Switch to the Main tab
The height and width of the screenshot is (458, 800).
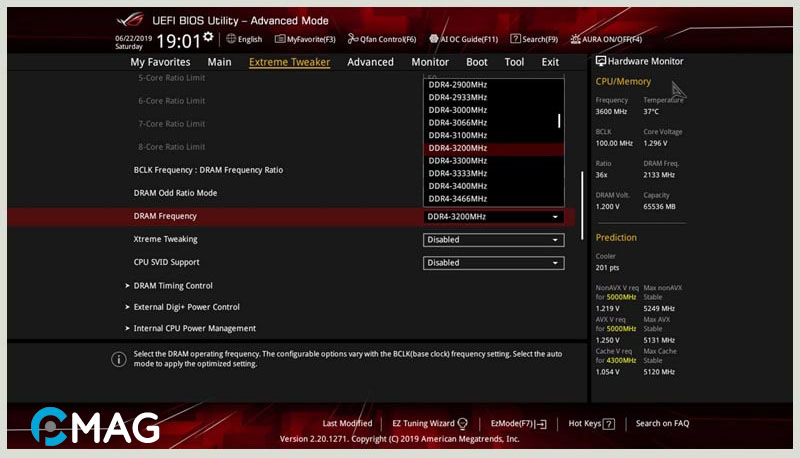point(219,62)
